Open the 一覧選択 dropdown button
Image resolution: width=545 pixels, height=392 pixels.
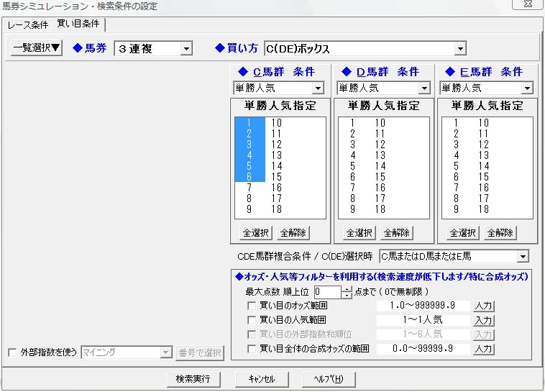(x=37, y=48)
